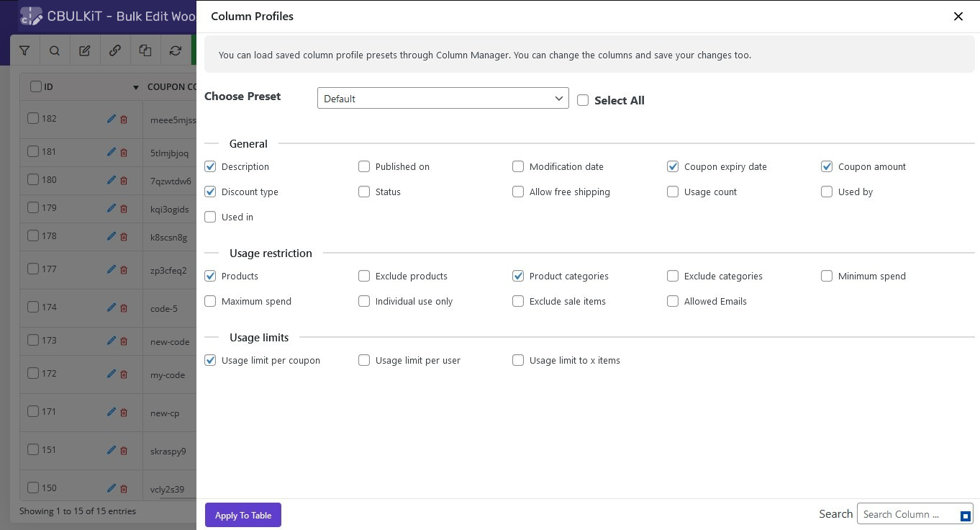Close the Column Profiles panel

958,16
